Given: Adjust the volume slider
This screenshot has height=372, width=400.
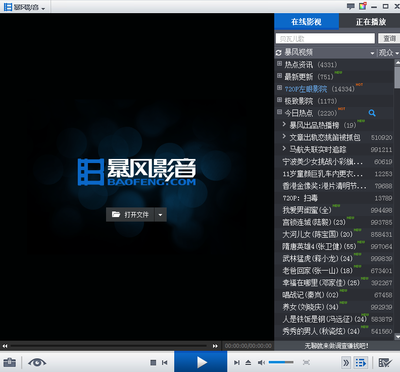Looking at the screenshot, I should 281,362.
